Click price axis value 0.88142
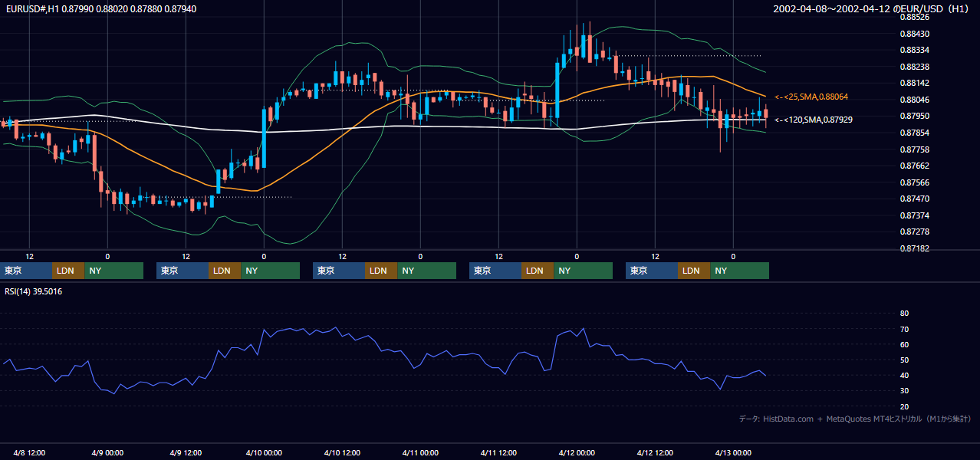Viewport: 980px width, 460px height. point(914,83)
